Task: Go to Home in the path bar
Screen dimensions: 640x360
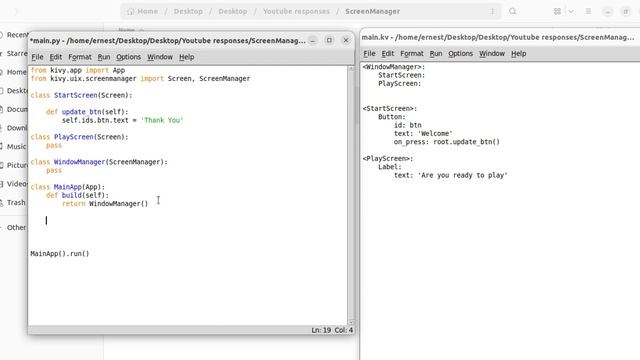Action: (x=142, y=11)
